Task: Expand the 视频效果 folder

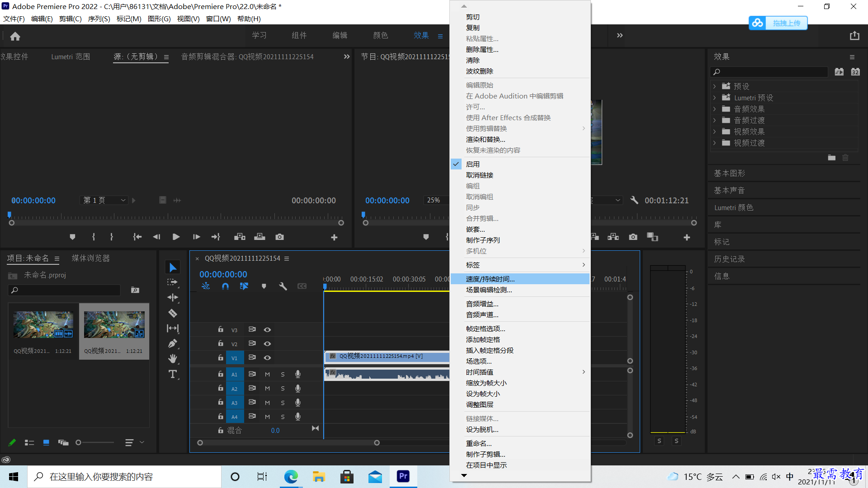Action: pyautogui.click(x=714, y=131)
